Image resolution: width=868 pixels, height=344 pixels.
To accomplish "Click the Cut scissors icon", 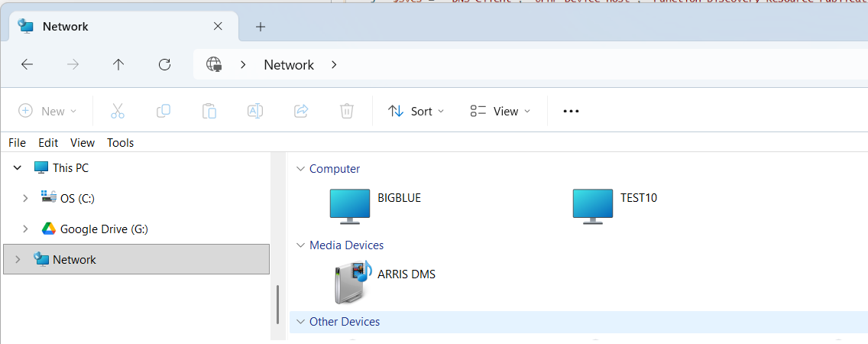I will tap(118, 111).
